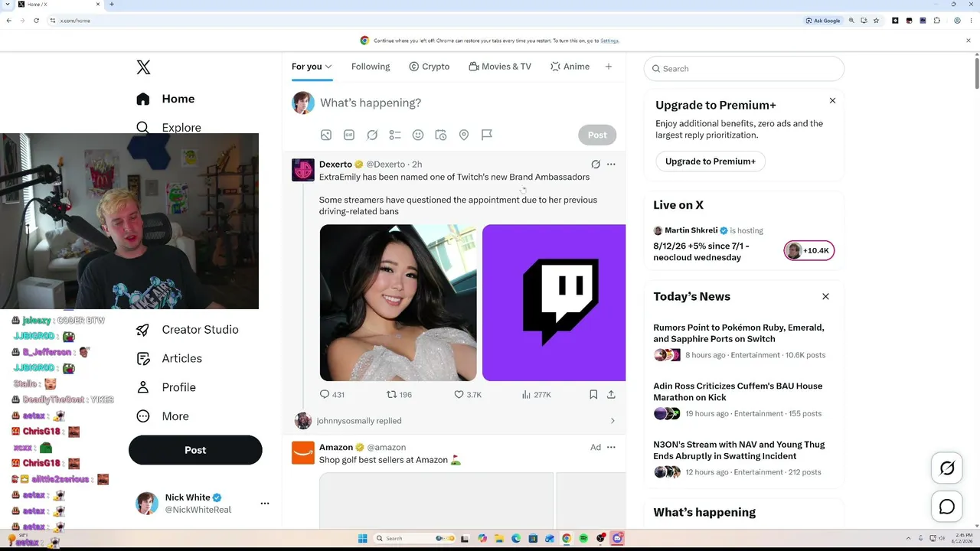Viewport: 980px width, 551px height.
Task: Schedule the post with calendar icon
Action: tap(441, 135)
